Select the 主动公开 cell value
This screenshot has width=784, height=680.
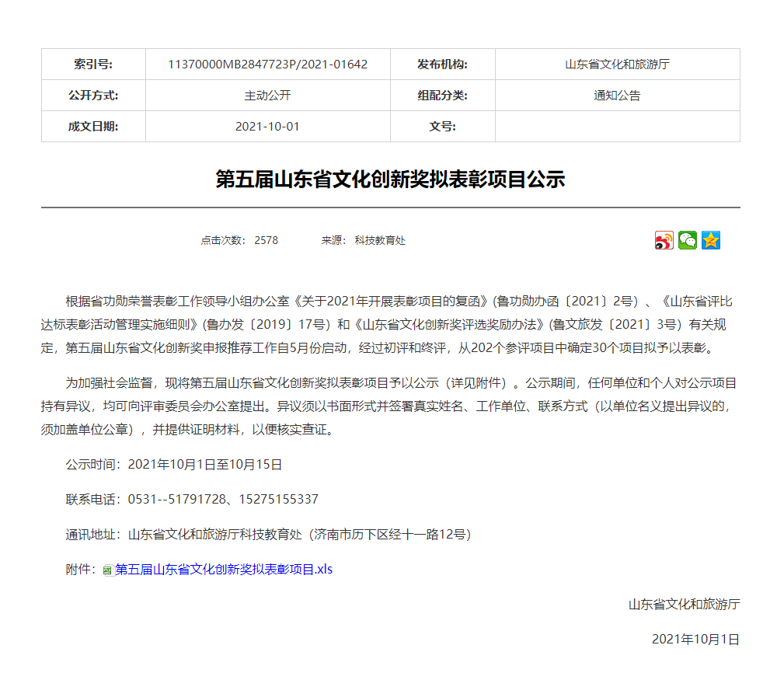(267, 96)
